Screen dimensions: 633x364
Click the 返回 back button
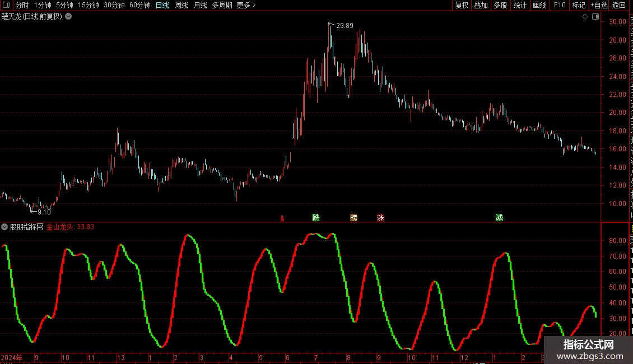(619, 5)
